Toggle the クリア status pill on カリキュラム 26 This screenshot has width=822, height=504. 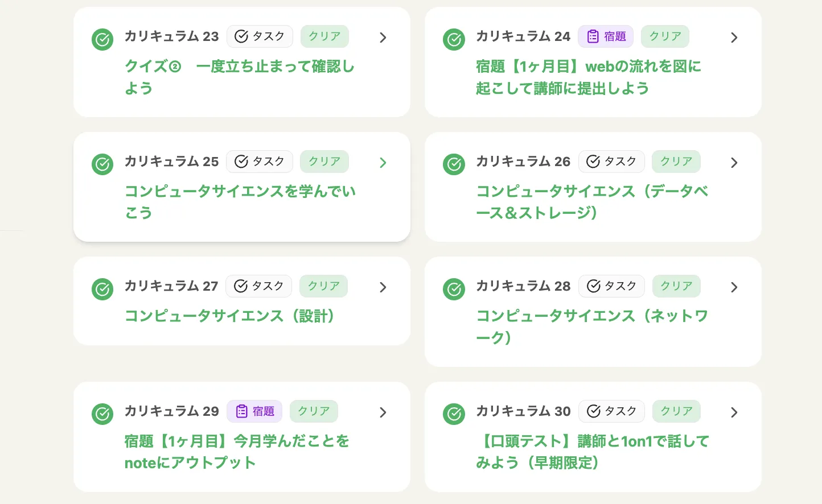pyautogui.click(x=676, y=162)
